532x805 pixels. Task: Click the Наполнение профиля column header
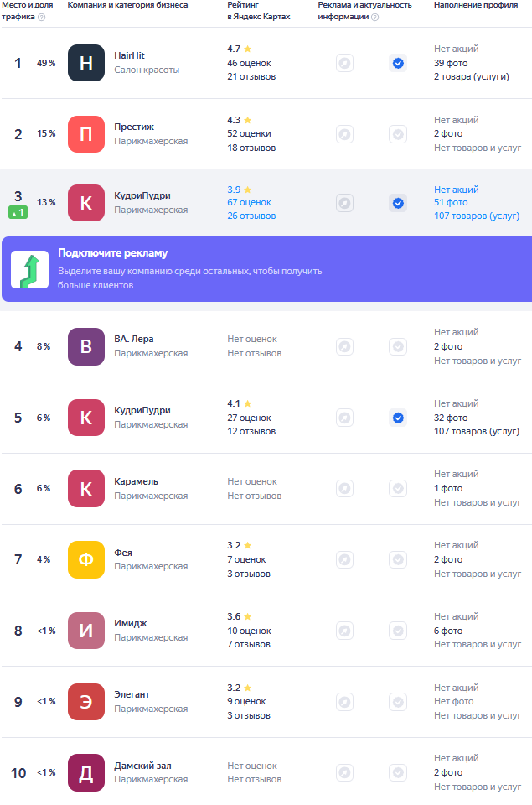pos(476,5)
